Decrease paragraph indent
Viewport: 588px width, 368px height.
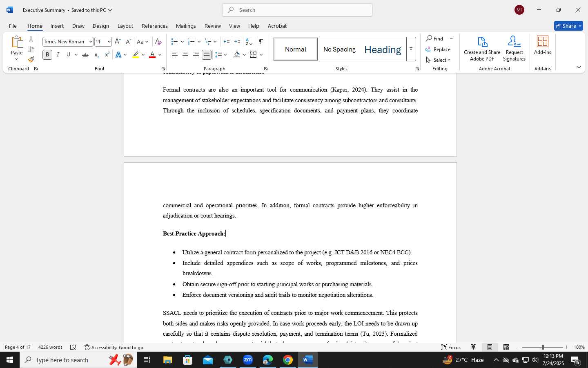coord(227,42)
